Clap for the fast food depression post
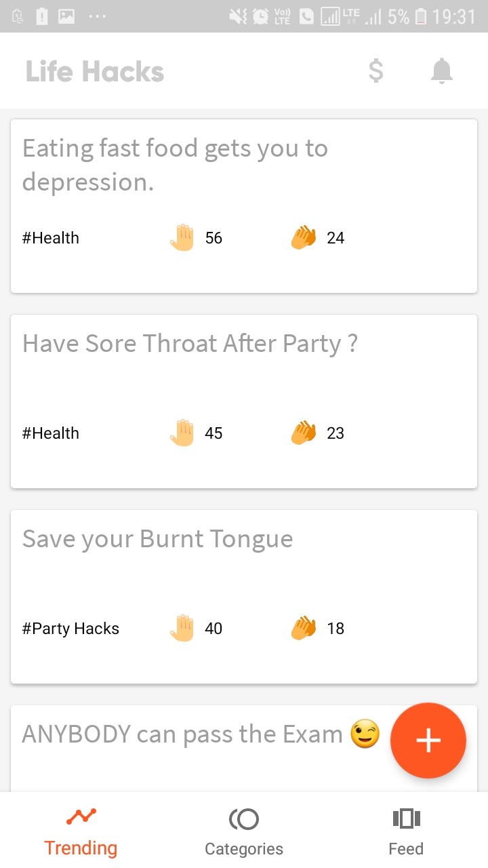This screenshot has height=868, width=488. click(304, 238)
